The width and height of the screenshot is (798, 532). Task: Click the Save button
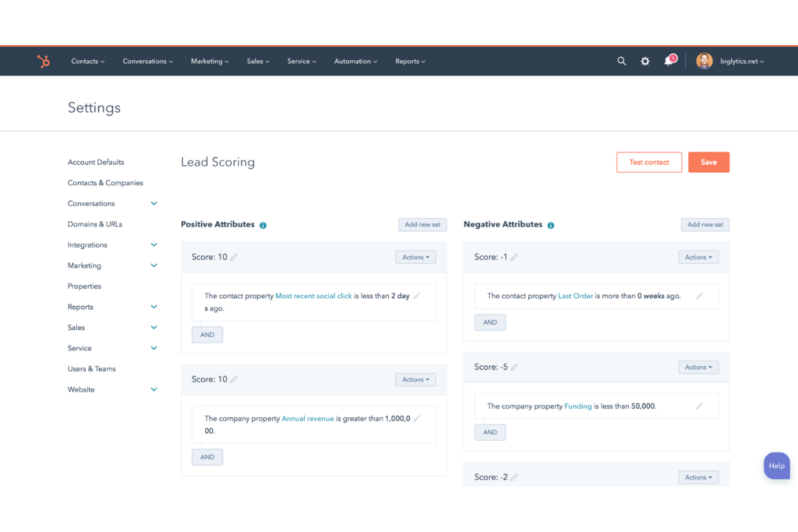pyautogui.click(x=708, y=162)
